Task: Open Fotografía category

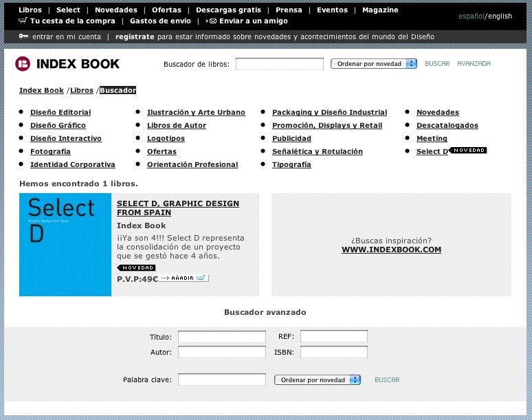Action: [x=50, y=151]
